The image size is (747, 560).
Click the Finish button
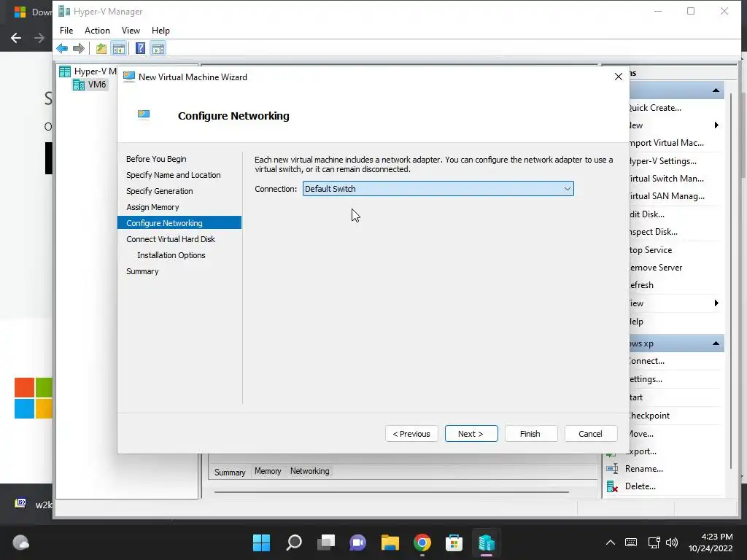(531, 434)
